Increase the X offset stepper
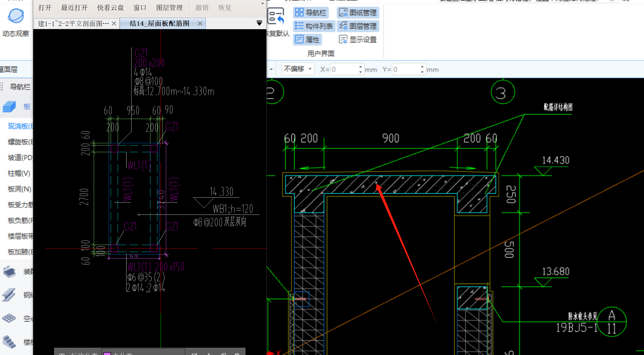This screenshot has height=355, width=644. click(360, 67)
